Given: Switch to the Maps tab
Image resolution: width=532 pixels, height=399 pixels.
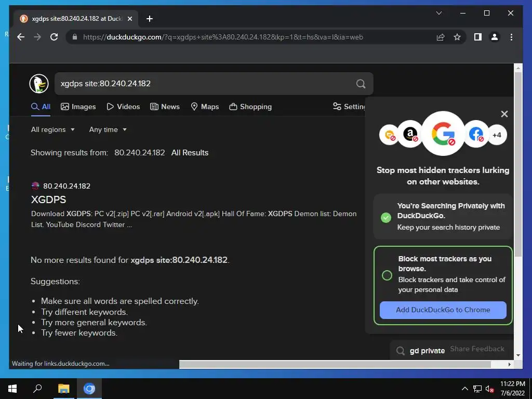Looking at the screenshot, I should click(205, 107).
